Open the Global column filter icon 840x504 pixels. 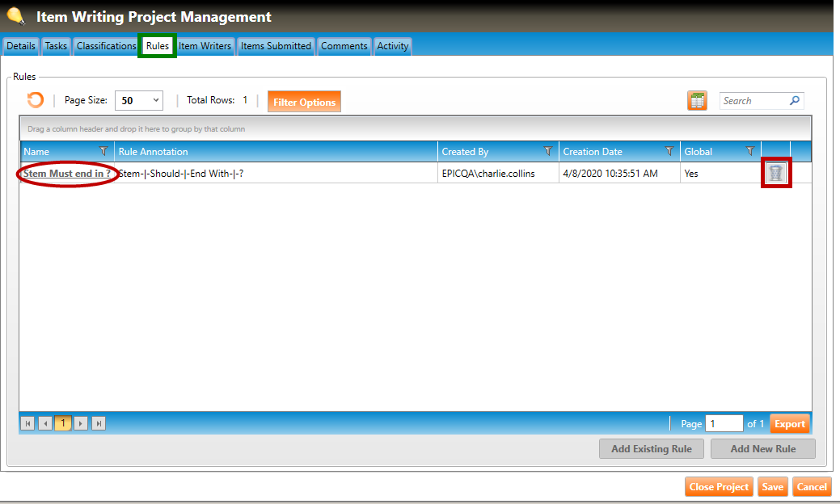750,151
